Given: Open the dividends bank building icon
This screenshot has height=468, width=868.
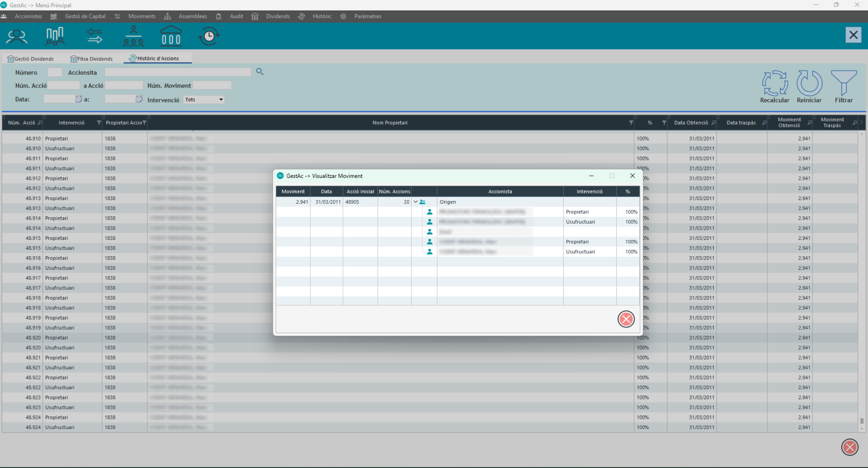Looking at the screenshot, I should point(171,36).
